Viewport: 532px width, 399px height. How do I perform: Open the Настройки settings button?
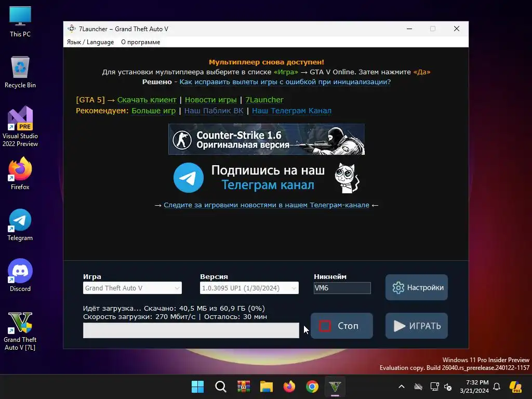click(x=416, y=287)
